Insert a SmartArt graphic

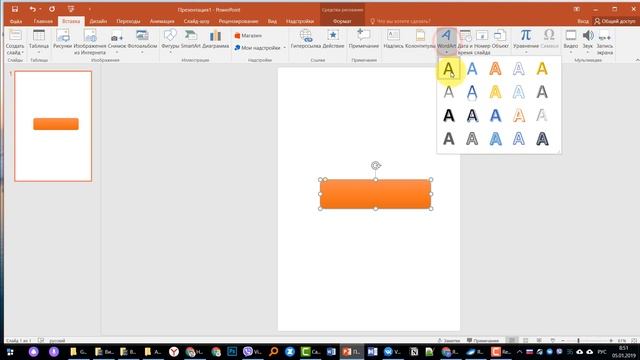[191, 39]
